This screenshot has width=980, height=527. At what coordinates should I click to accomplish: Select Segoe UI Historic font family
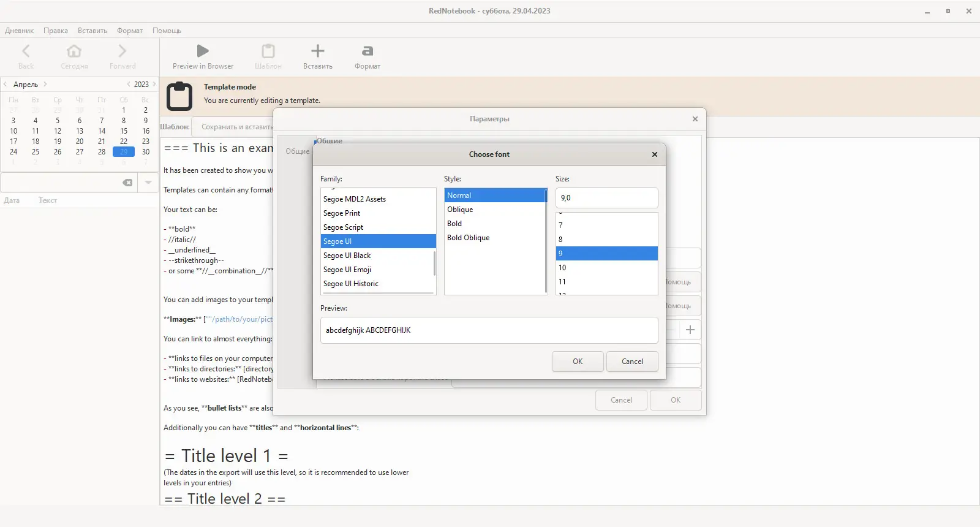point(378,284)
